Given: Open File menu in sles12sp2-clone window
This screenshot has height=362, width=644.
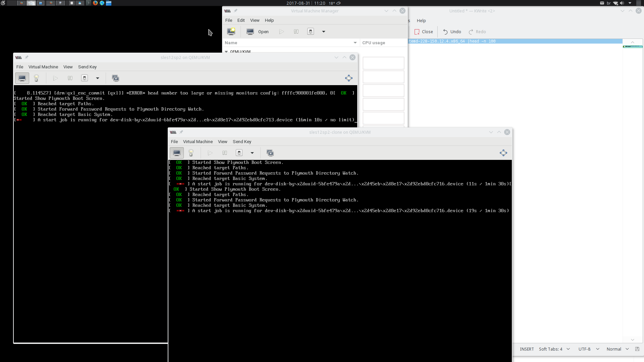Looking at the screenshot, I should [174, 142].
